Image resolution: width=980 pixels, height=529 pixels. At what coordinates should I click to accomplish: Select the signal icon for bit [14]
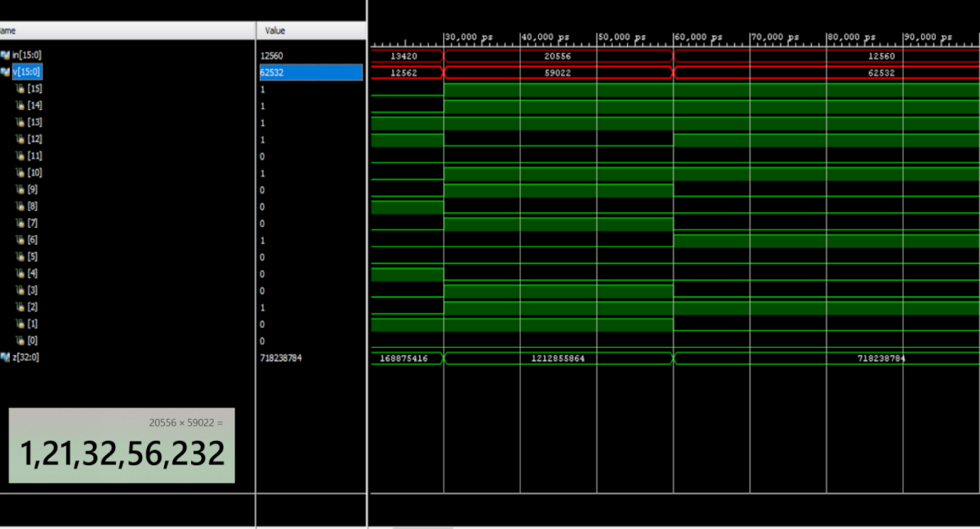pyautogui.click(x=21, y=105)
